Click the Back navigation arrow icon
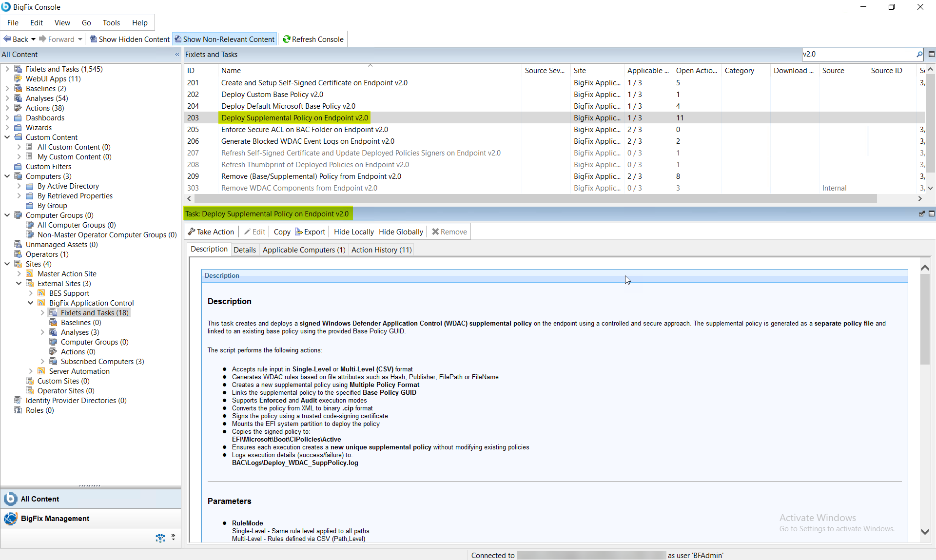Screen dimensions: 936x560 coord(7,39)
